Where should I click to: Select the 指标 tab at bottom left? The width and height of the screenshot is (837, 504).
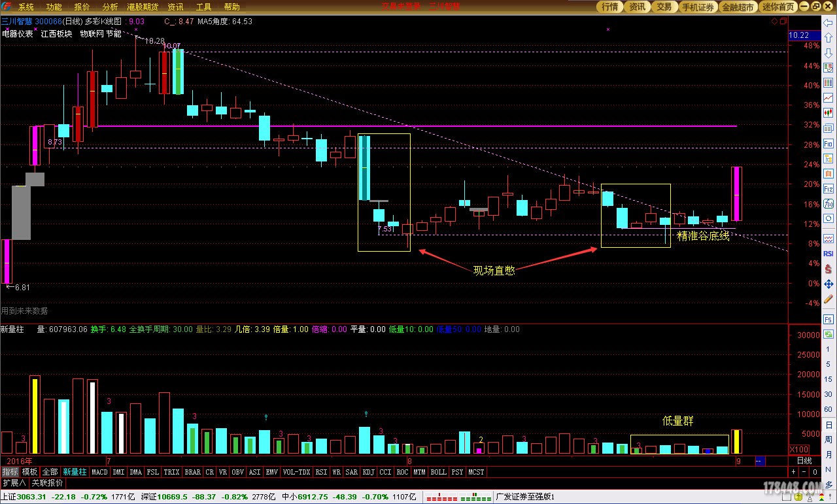(10, 471)
